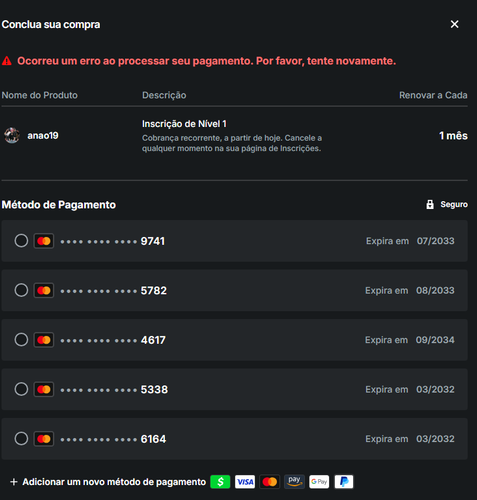477x500 pixels.
Task: Click the 1 mês renewal value
Action: pyautogui.click(x=453, y=136)
